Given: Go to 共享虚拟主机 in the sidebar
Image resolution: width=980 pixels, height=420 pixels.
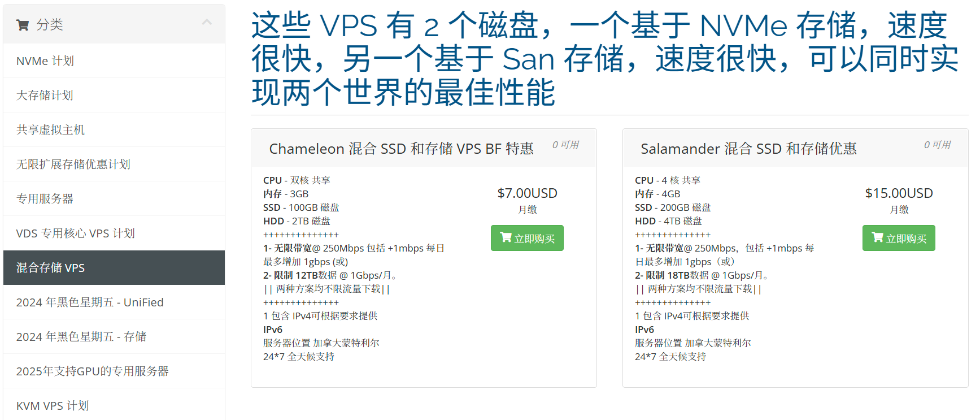Looking at the screenshot, I should coord(114,130).
